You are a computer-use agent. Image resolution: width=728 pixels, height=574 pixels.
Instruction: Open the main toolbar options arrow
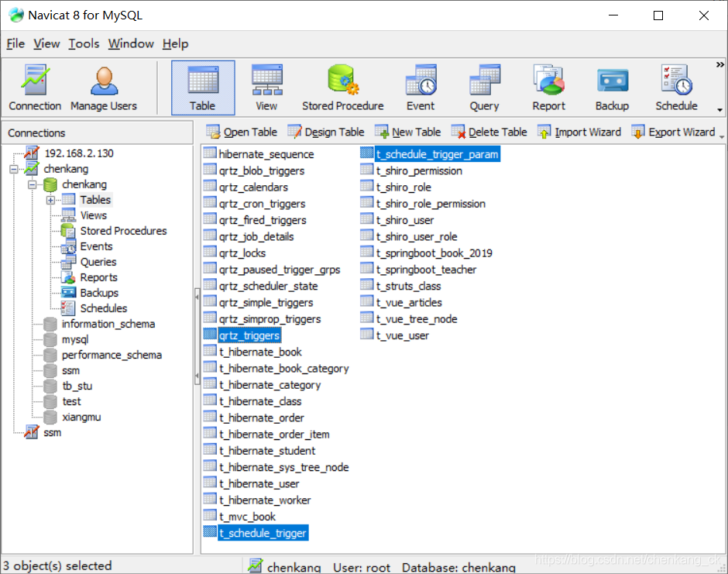coord(720,110)
